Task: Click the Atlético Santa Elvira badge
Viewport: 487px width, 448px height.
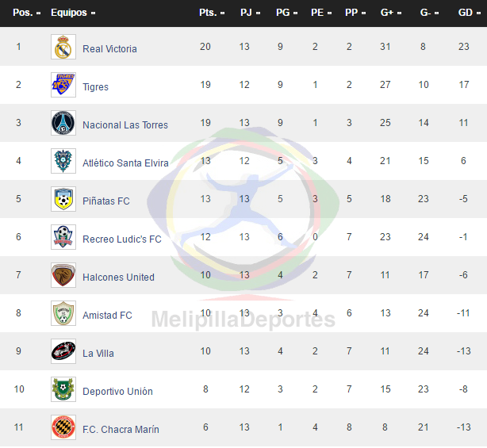Action: coord(63,161)
